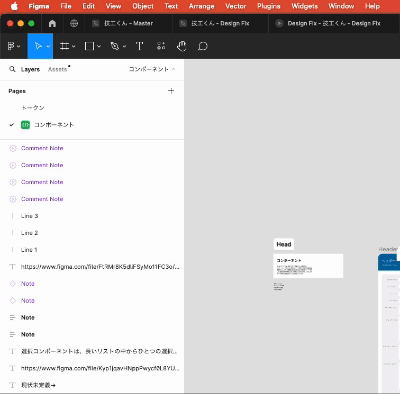Select the Frame tool

tap(64, 46)
